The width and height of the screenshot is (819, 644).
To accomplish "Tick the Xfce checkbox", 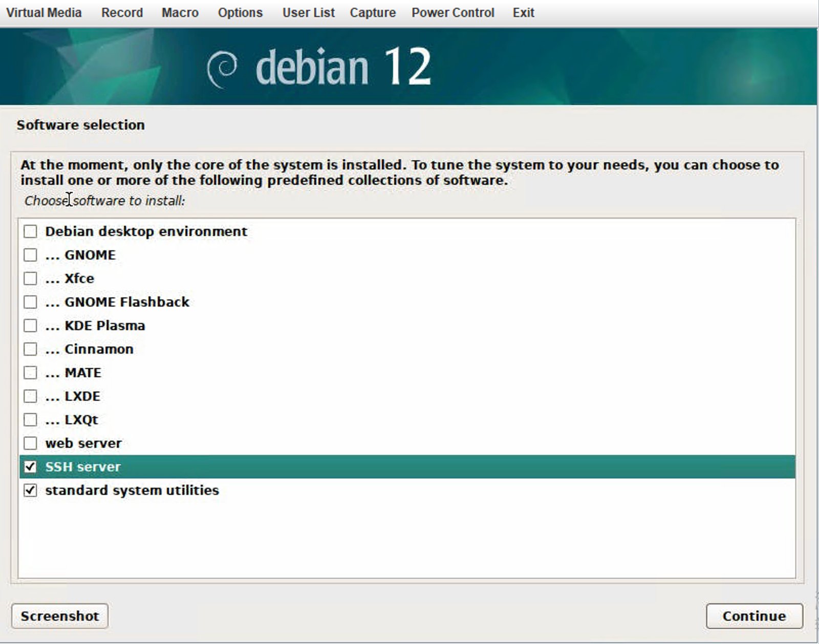I will coord(31,278).
